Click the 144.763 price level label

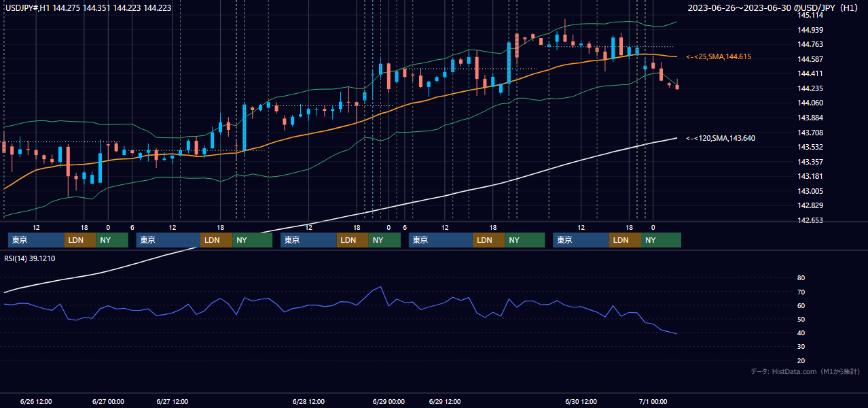click(x=810, y=45)
